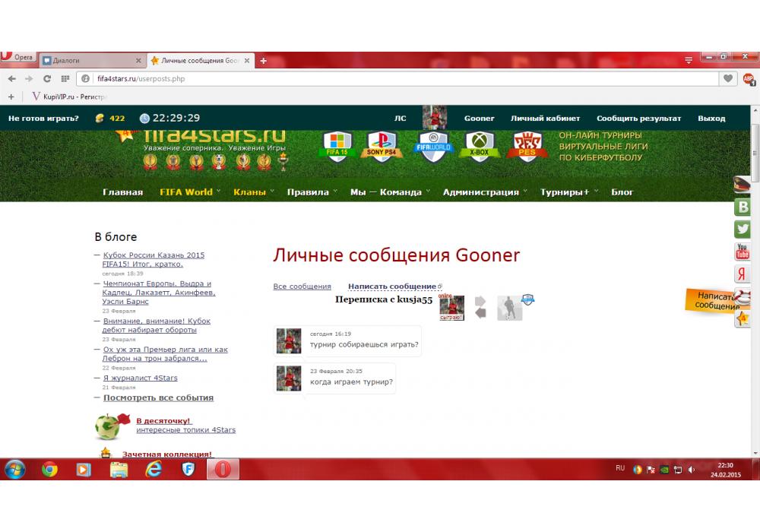The image size is (760, 532).
Task: Open Ох уж эта Премьер лига post
Action: point(165,353)
